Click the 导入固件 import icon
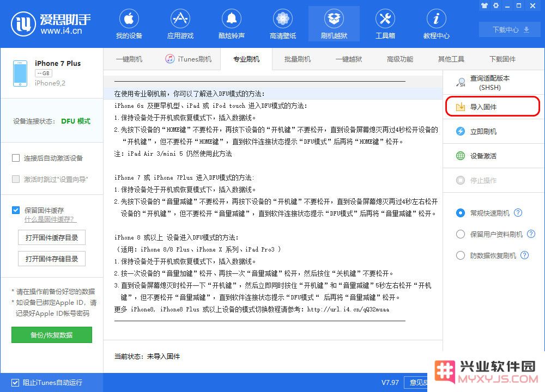The image size is (545, 392). tap(460, 107)
